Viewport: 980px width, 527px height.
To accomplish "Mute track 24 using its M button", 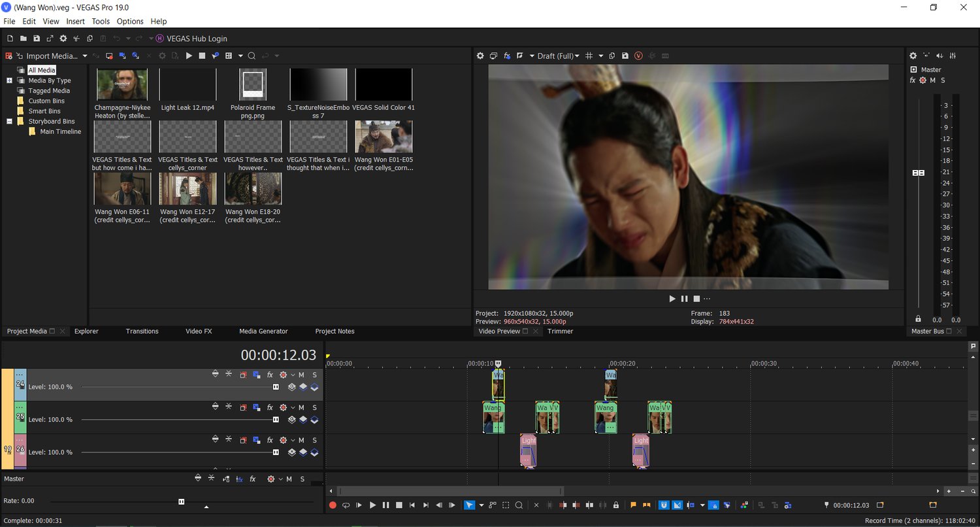I will [x=301, y=375].
